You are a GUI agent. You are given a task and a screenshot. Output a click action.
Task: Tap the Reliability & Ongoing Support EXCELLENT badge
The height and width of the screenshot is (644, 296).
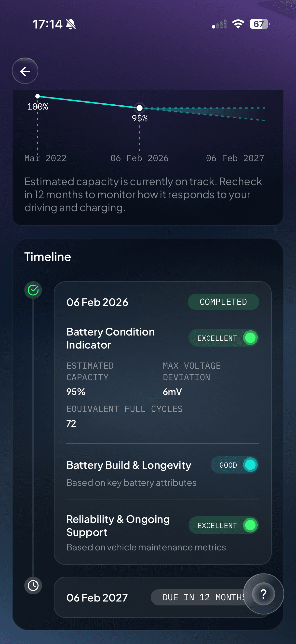[223, 525]
